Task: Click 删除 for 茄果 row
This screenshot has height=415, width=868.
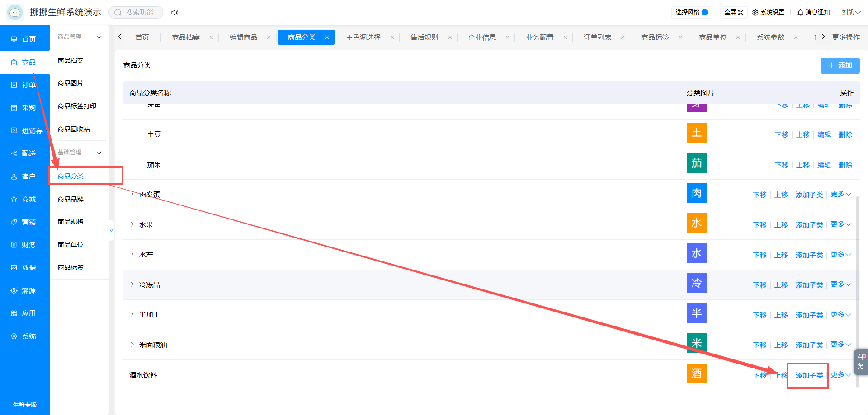Action: [x=845, y=165]
